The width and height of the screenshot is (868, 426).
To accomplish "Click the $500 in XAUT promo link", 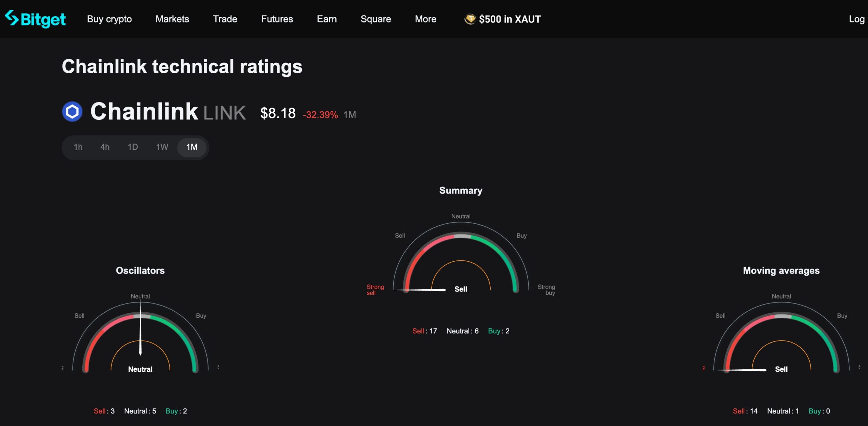I will click(x=502, y=19).
